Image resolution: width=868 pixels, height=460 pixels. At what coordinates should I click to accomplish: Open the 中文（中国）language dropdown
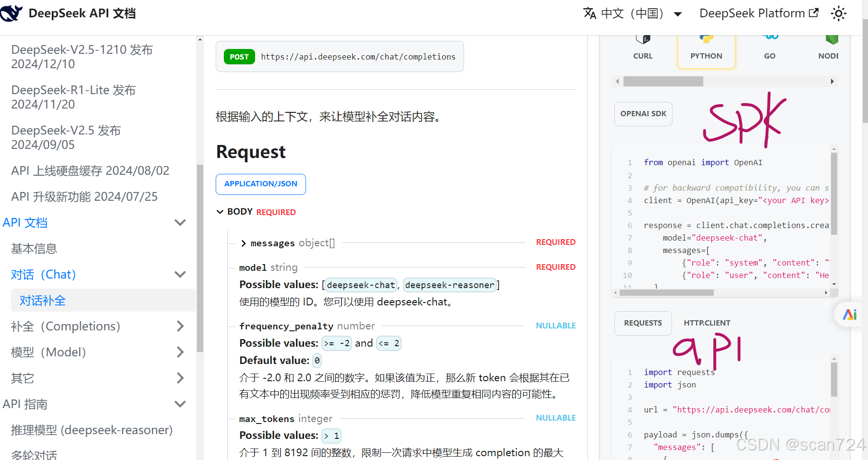point(633,13)
